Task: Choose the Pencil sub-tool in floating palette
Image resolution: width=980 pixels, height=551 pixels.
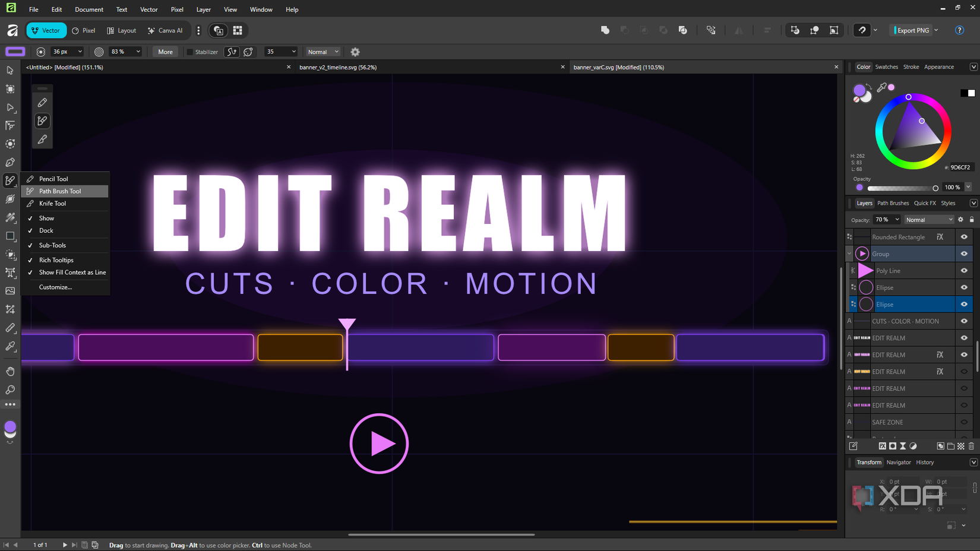Action: click(42, 103)
